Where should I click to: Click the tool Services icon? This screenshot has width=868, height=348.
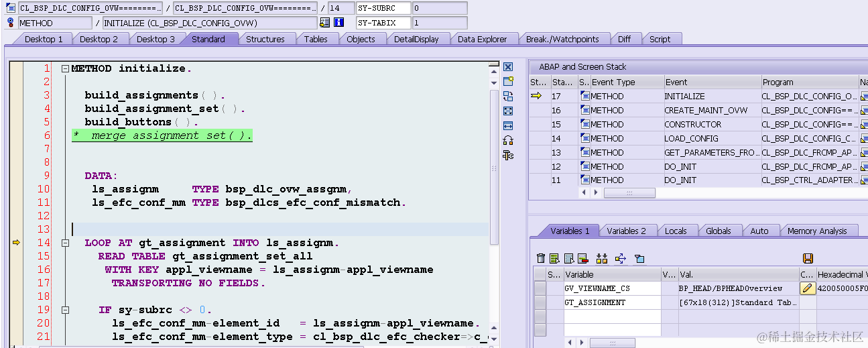[508, 155]
